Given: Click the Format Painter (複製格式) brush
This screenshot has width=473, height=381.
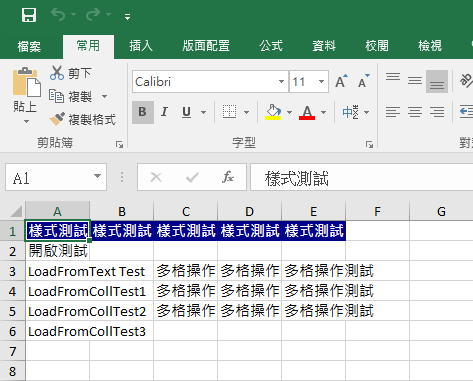Looking at the screenshot, I should pyautogui.click(x=57, y=119).
